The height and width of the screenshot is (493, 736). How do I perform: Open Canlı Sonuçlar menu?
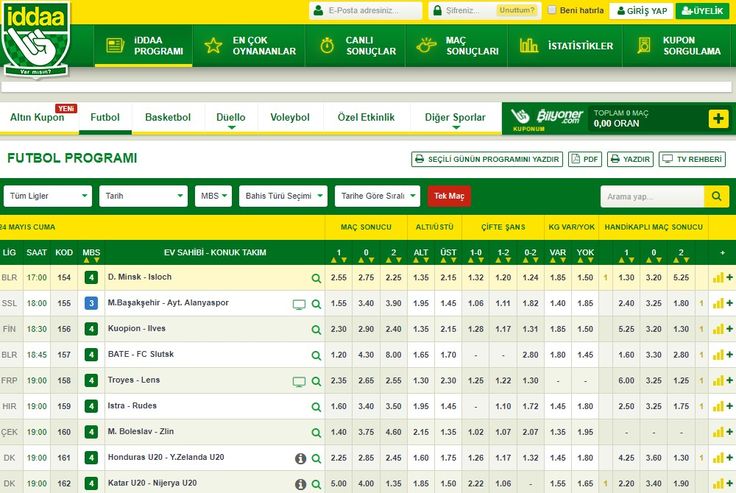[356, 46]
